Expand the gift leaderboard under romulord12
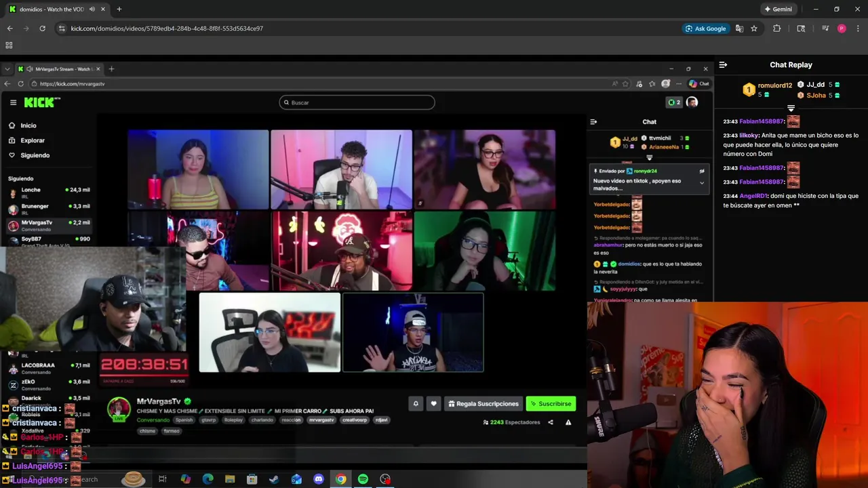This screenshot has width=868, height=488. 791,108
